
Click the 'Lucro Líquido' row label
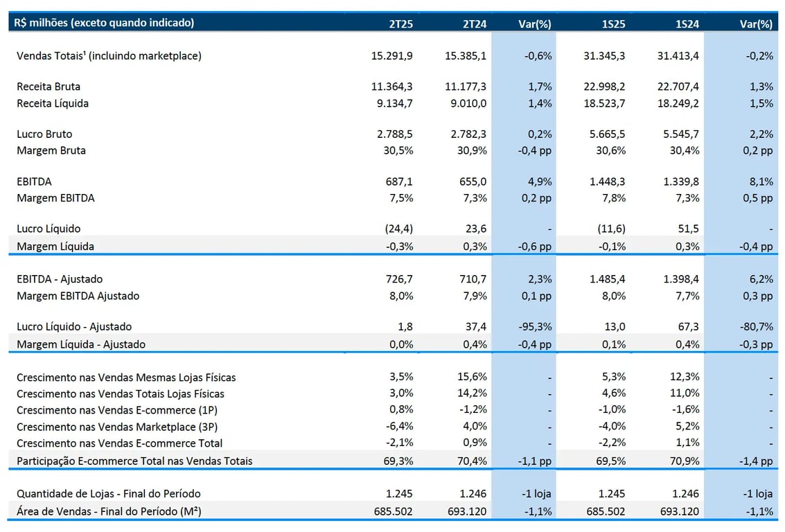pyautogui.click(x=48, y=229)
